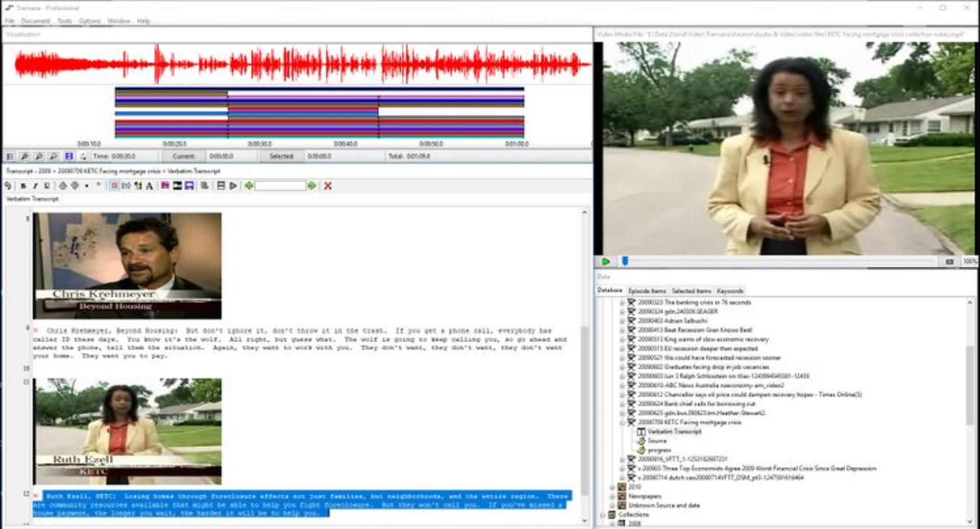
Task: Click the transcript play control icon
Action: coord(233,186)
